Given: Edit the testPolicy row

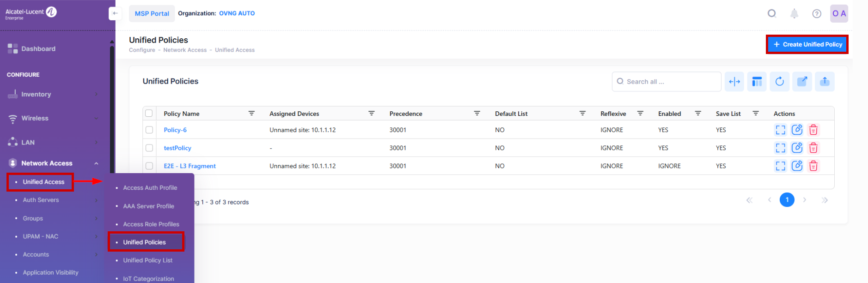Looking at the screenshot, I should (x=797, y=148).
